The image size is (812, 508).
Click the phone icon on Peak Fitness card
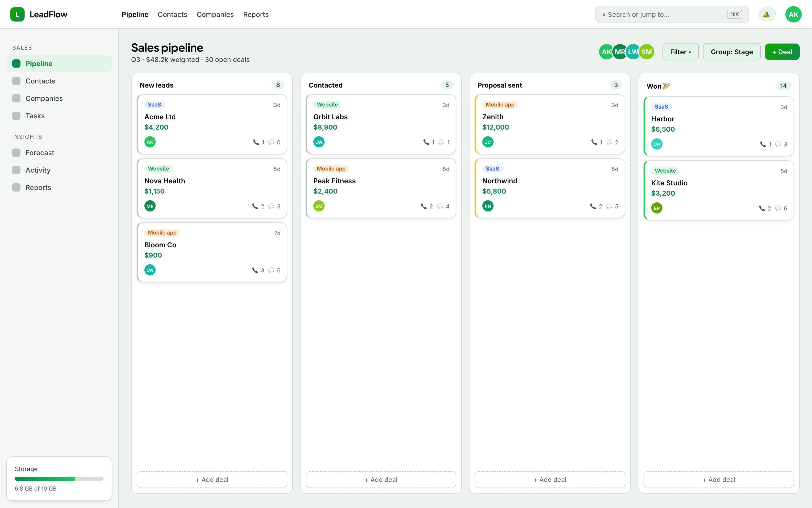click(x=424, y=206)
